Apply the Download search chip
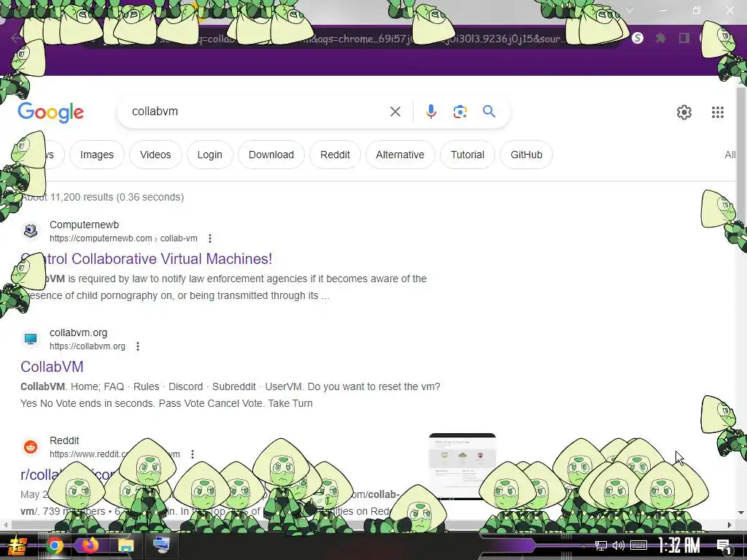 [x=271, y=155]
